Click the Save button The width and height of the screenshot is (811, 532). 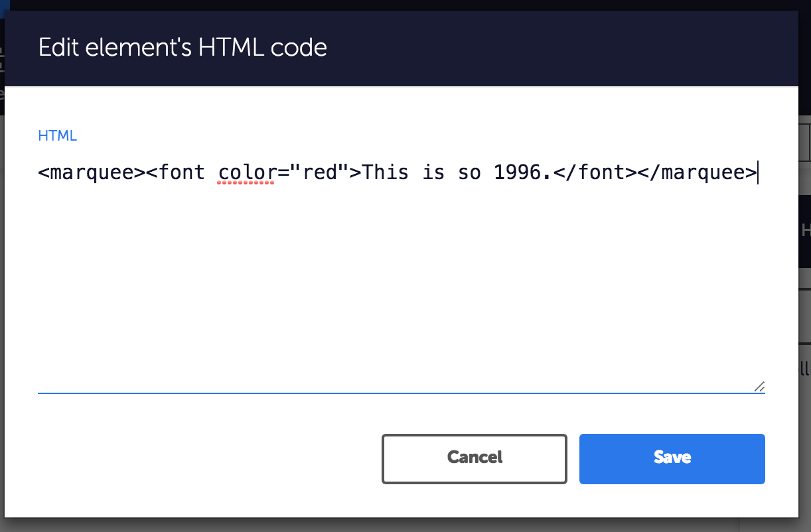672,458
